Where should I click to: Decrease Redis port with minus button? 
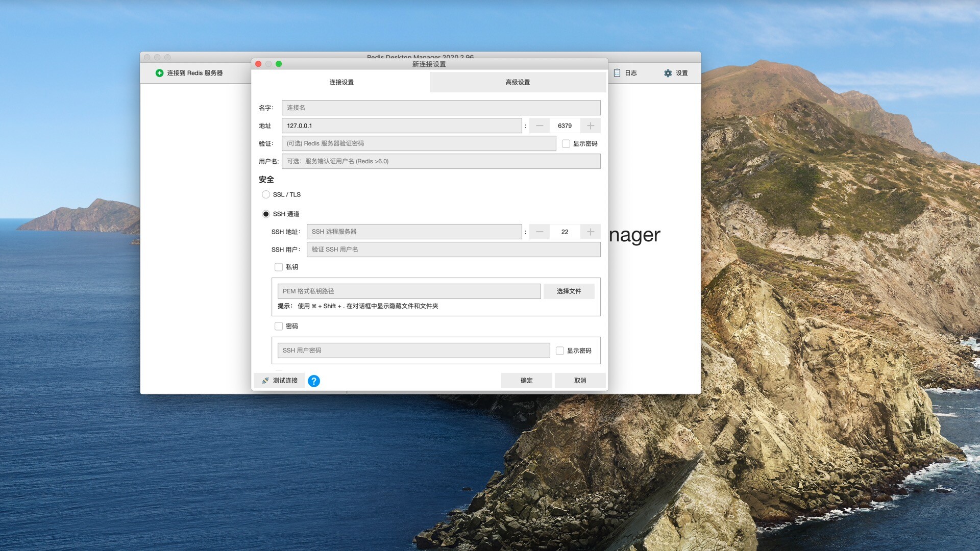click(x=540, y=126)
